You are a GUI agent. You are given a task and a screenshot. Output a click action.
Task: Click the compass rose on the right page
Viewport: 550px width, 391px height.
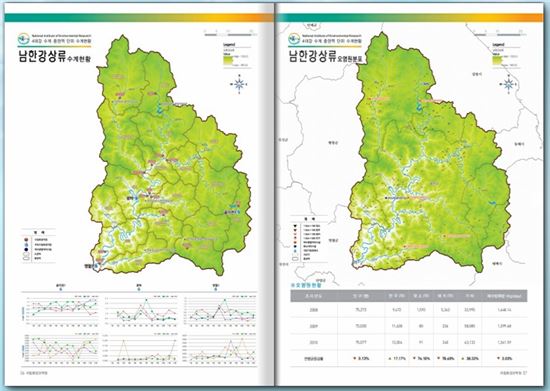[x=509, y=84]
